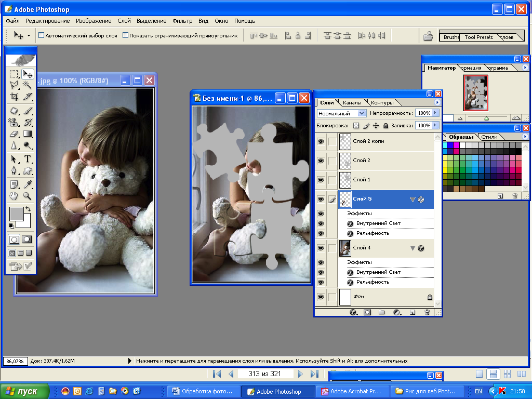The height and width of the screenshot is (399, 532).
Task: Select the Clone Stamp tool
Action: click(x=14, y=122)
